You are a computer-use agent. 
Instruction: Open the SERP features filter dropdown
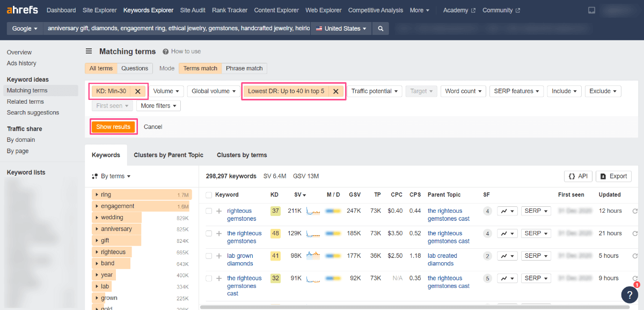(517, 91)
